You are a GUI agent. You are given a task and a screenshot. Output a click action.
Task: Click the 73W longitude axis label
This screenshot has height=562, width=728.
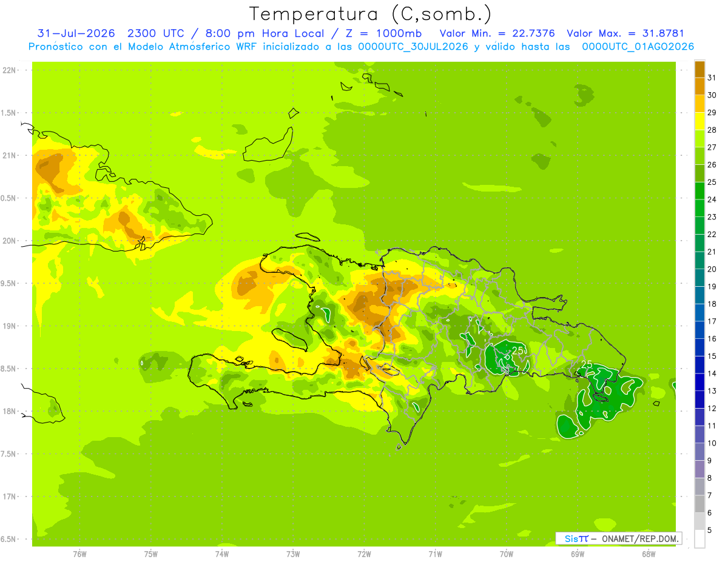(292, 554)
